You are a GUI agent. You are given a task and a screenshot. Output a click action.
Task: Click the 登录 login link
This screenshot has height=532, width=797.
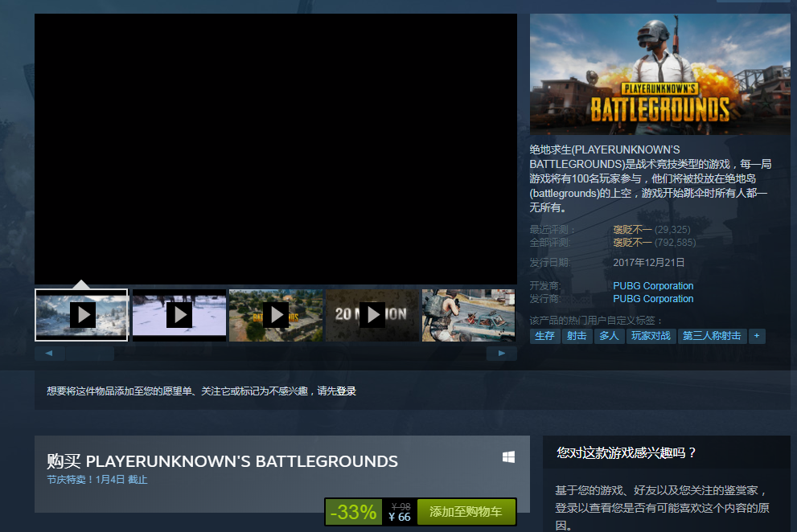(346, 391)
